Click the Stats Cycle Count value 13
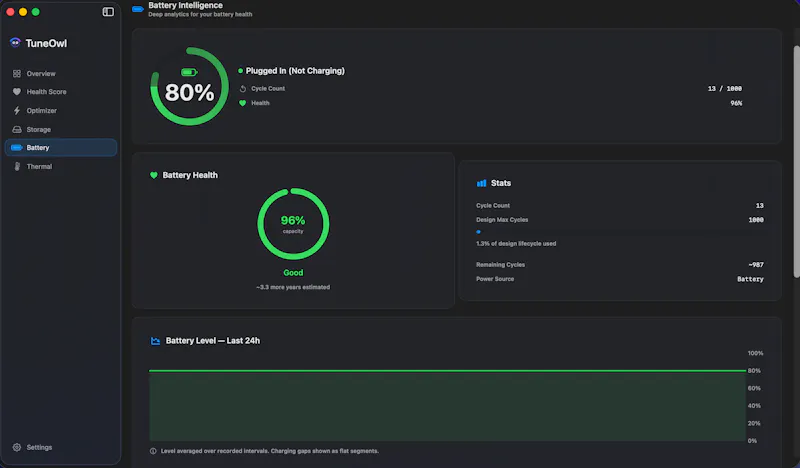 (x=760, y=206)
